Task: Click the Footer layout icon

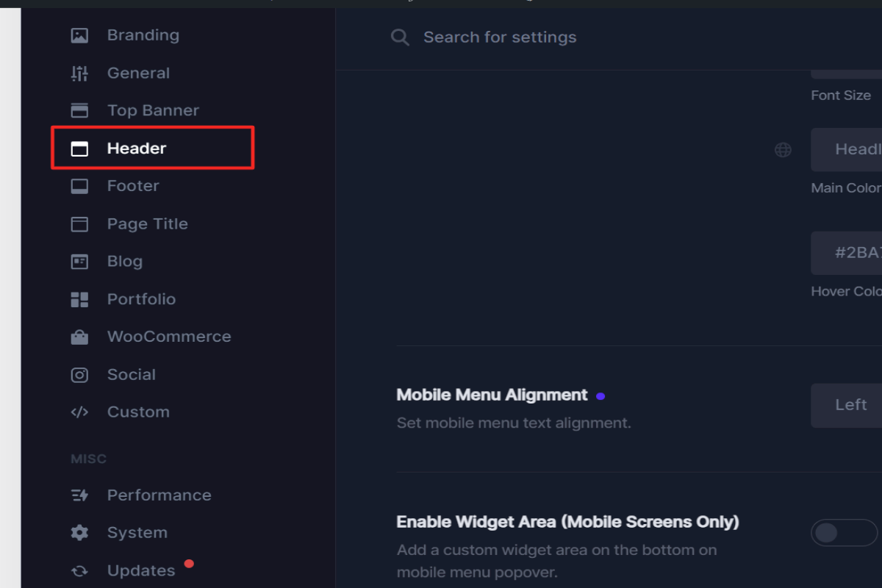Action: point(79,186)
